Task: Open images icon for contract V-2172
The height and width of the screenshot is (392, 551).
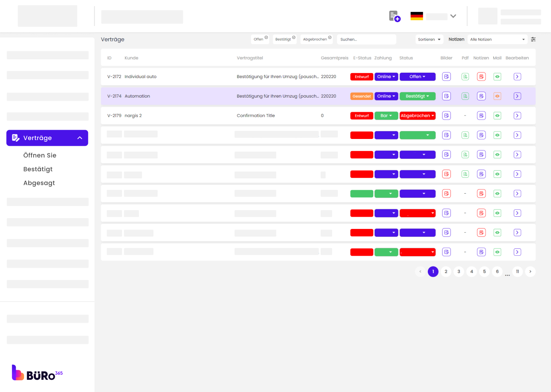Action: [x=446, y=77]
